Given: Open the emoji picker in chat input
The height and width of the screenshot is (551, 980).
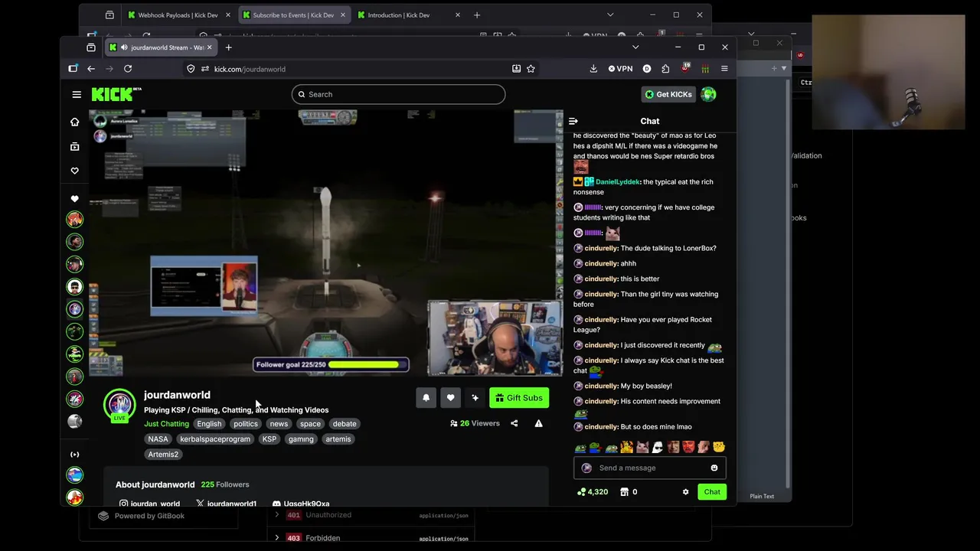Looking at the screenshot, I should pyautogui.click(x=714, y=468).
